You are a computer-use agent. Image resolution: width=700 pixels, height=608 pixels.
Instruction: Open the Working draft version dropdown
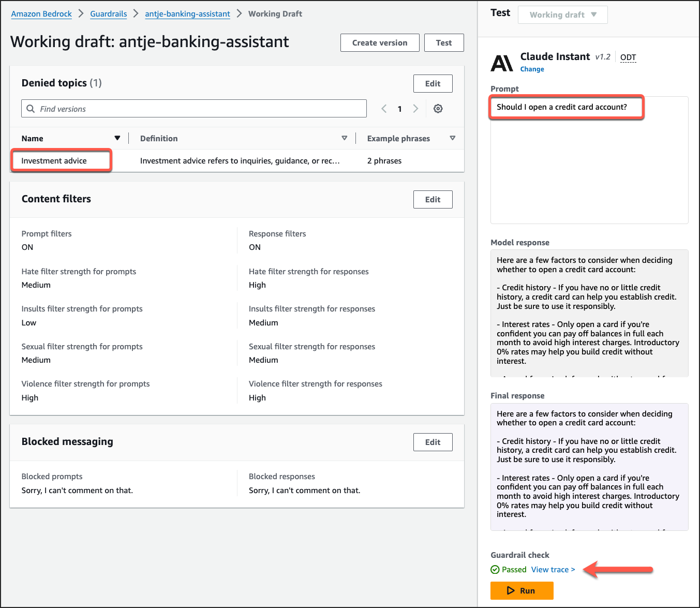click(x=563, y=14)
